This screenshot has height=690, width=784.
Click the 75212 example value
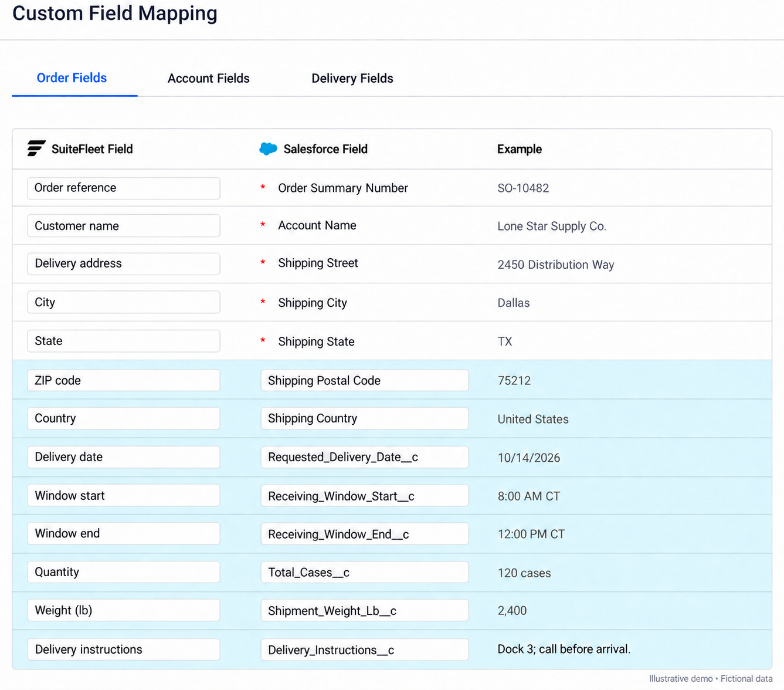click(x=514, y=381)
